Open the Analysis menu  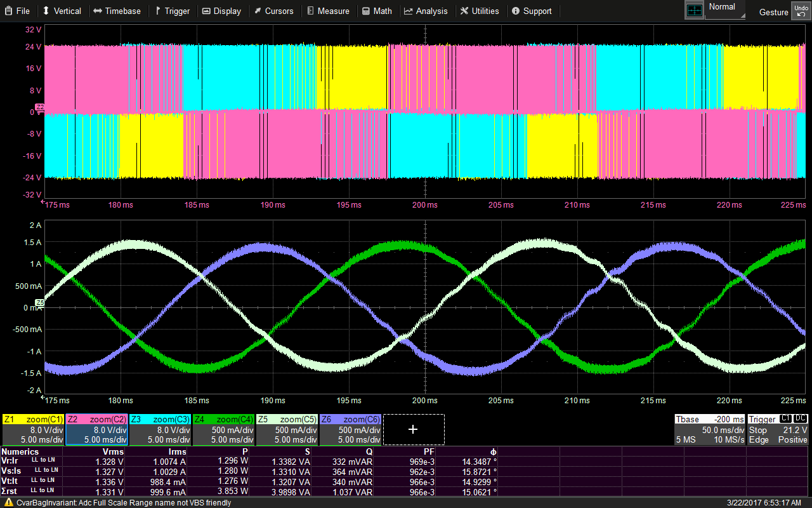pyautogui.click(x=426, y=11)
